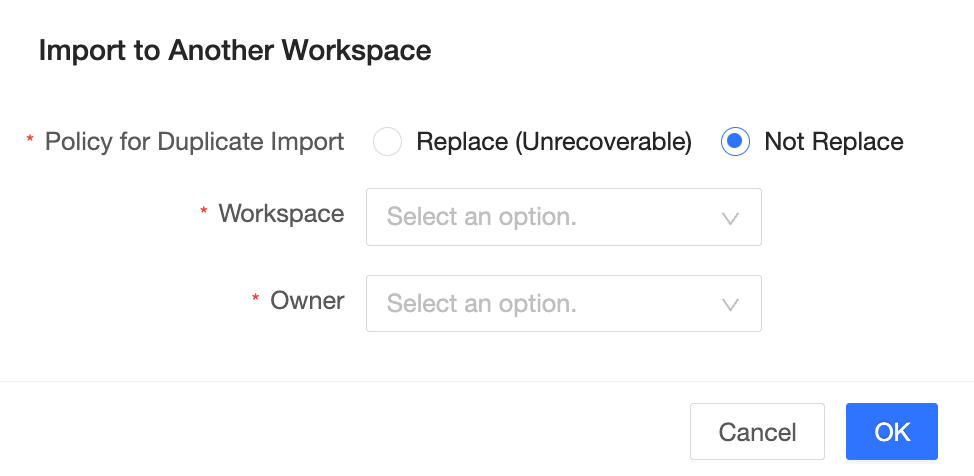Click the red asterisk beside Policy label
The height and width of the screenshot is (476, 974).
click(x=30, y=142)
